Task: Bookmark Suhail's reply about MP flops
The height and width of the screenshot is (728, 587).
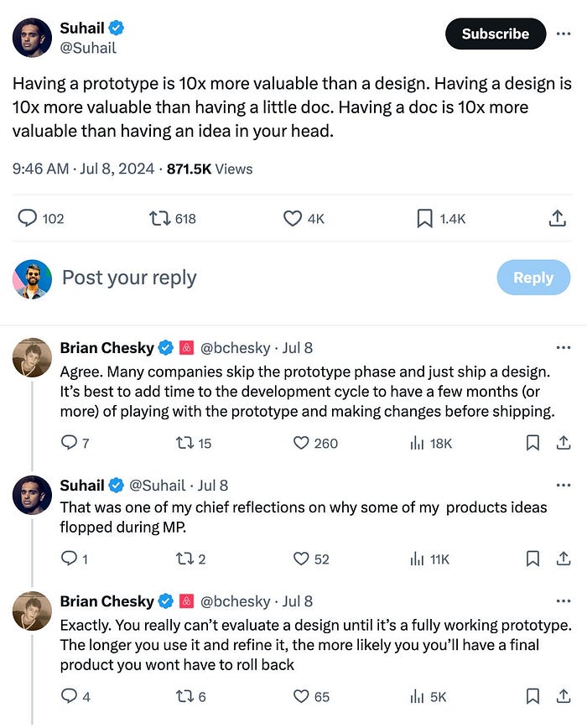Action: (532, 559)
